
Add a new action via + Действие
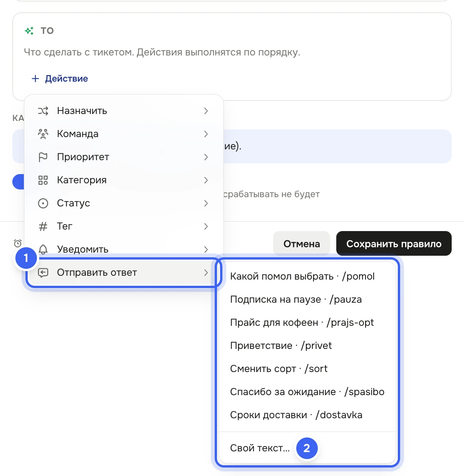60,79
